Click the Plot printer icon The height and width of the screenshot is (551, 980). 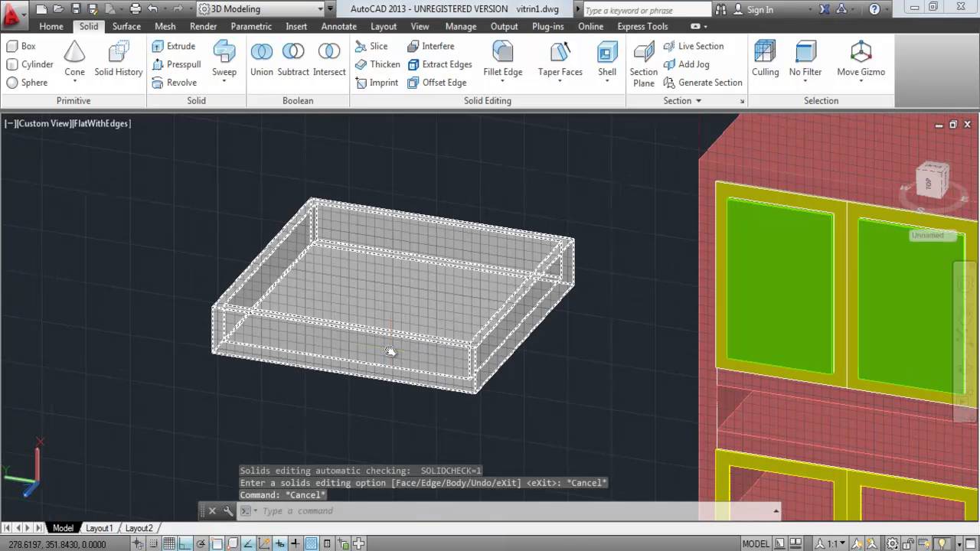pyautogui.click(x=136, y=9)
